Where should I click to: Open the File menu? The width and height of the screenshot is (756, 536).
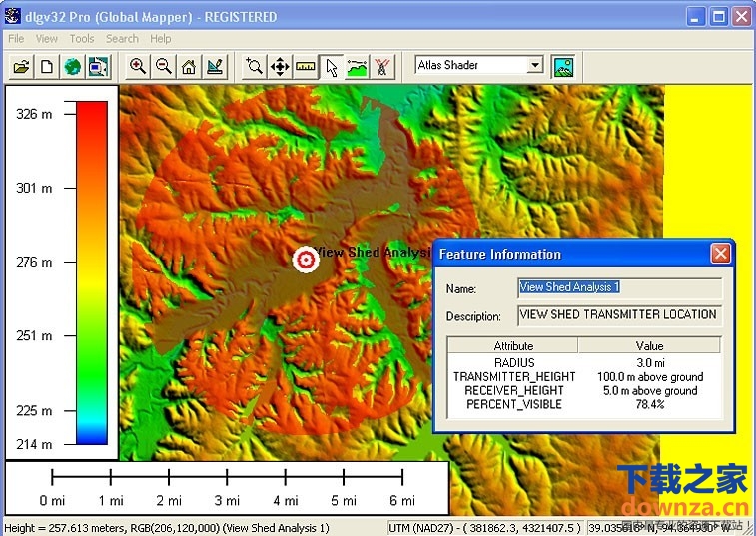(16, 39)
